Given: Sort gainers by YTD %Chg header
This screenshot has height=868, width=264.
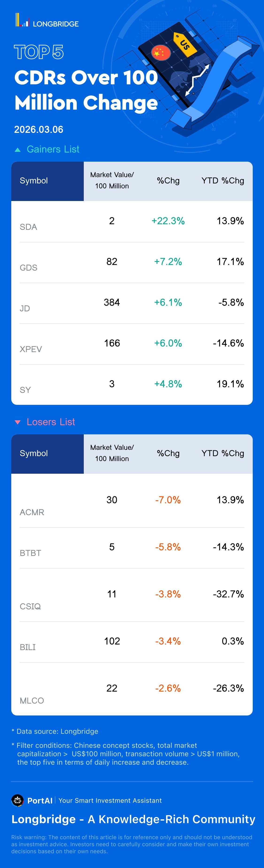Looking at the screenshot, I should coord(222,181).
